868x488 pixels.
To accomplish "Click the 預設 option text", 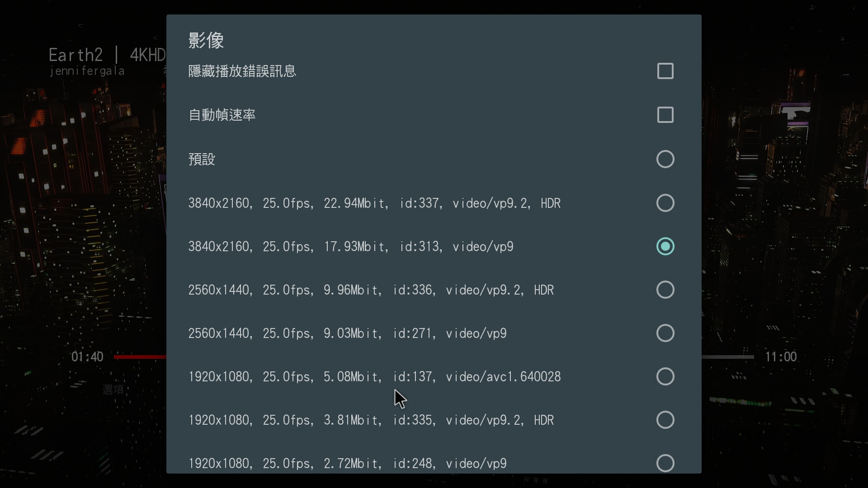I will pyautogui.click(x=202, y=159).
